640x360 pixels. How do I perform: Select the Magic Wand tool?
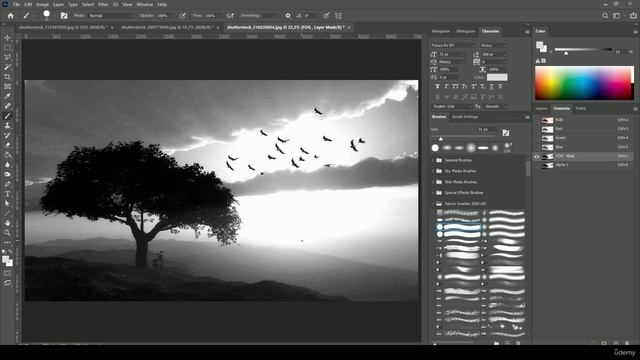click(7, 67)
